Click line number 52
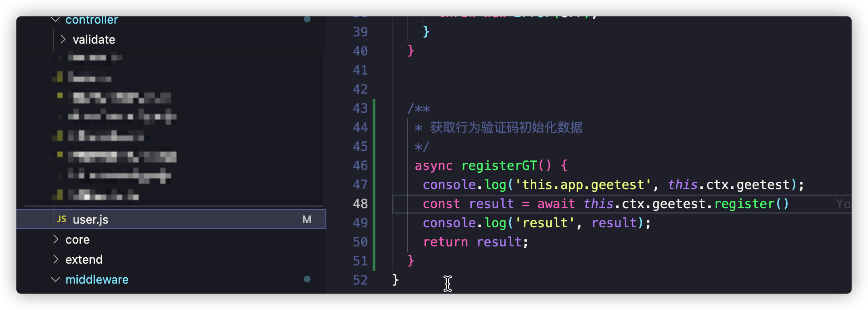The width and height of the screenshot is (868, 310). [360, 280]
